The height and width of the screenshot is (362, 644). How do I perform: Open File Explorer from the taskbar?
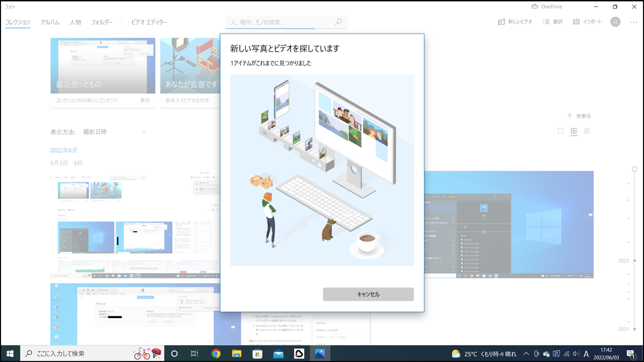tap(237, 353)
